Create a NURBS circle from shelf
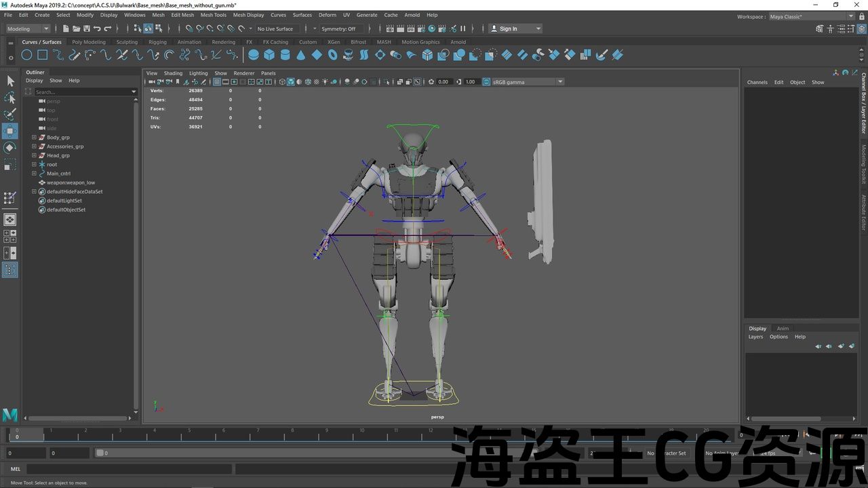 pos(27,55)
